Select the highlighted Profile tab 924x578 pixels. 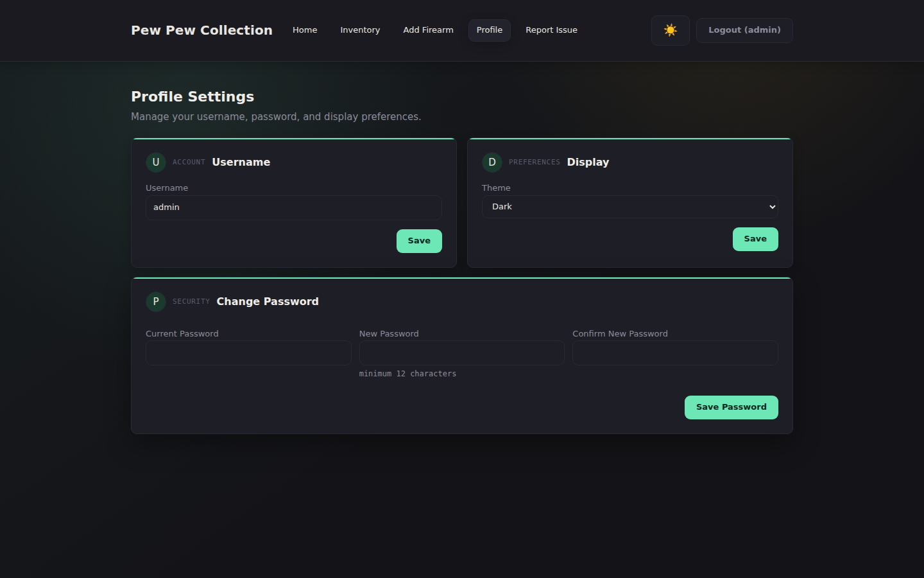[489, 30]
